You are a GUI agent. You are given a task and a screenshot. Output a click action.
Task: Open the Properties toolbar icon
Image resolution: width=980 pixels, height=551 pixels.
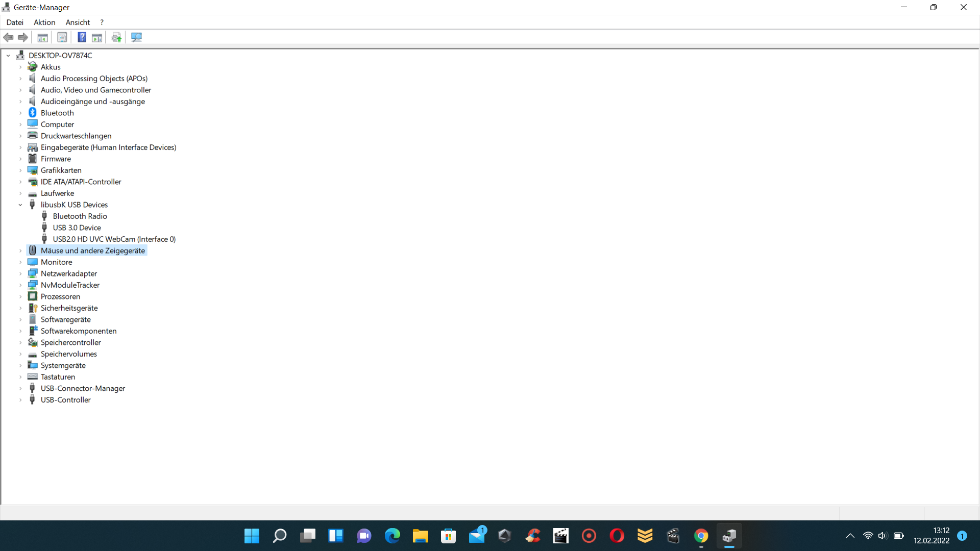pyautogui.click(x=62, y=37)
